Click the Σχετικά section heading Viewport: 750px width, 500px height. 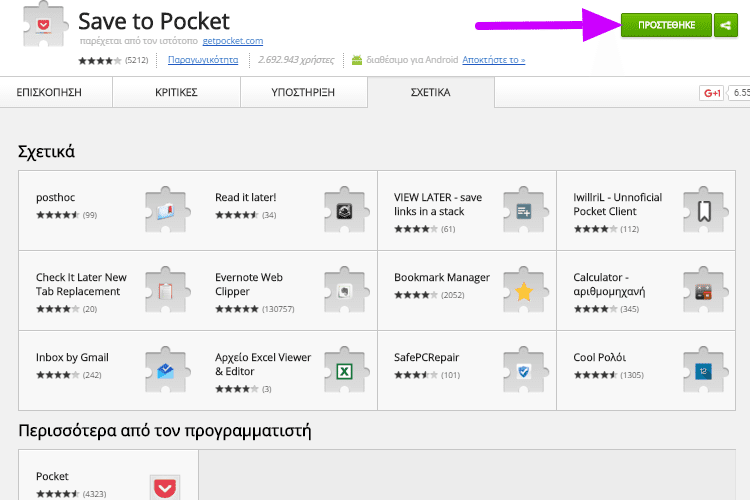tap(46, 151)
